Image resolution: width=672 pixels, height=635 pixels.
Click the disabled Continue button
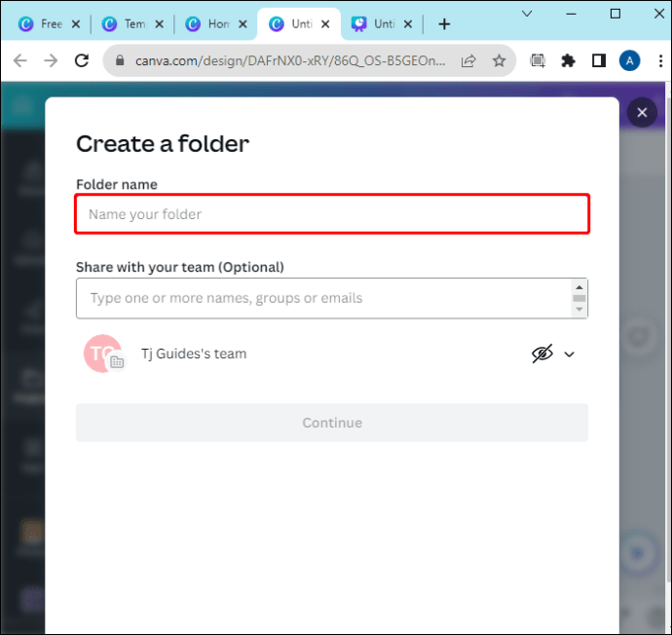tap(332, 423)
